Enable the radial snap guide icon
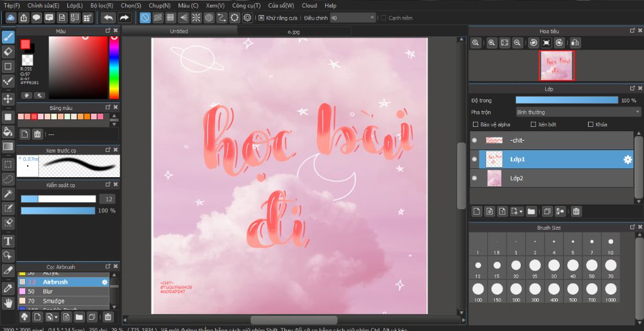The width and height of the screenshot is (644, 331). [196, 18]
